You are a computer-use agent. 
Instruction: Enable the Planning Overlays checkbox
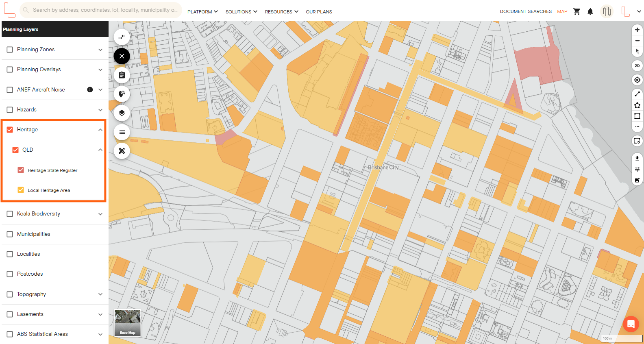(x=10, y=70)
